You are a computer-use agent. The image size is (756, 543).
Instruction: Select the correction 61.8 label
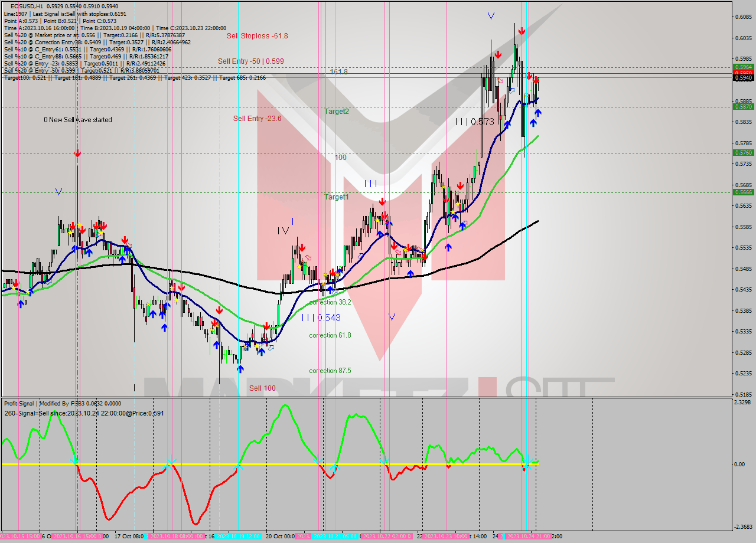(330, 335)
